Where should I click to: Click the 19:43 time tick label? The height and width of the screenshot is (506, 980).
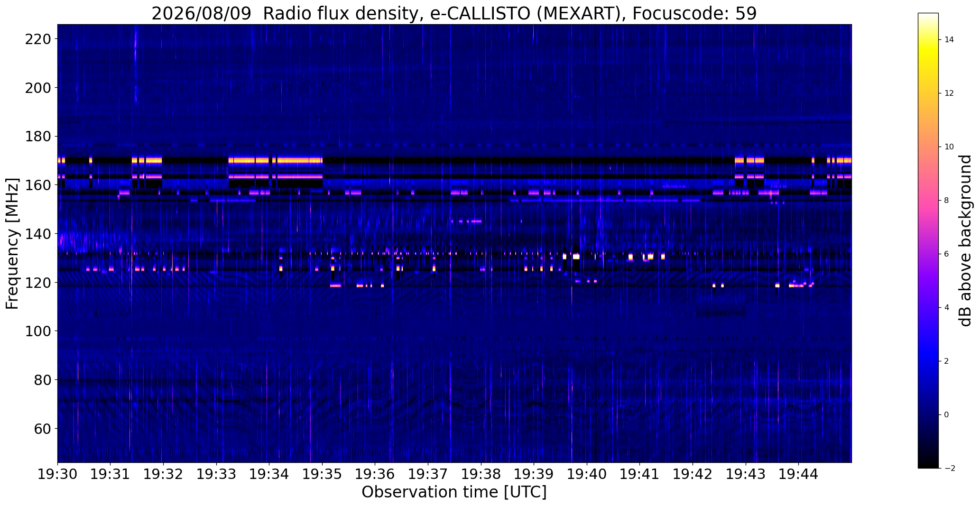click(746, 474)
